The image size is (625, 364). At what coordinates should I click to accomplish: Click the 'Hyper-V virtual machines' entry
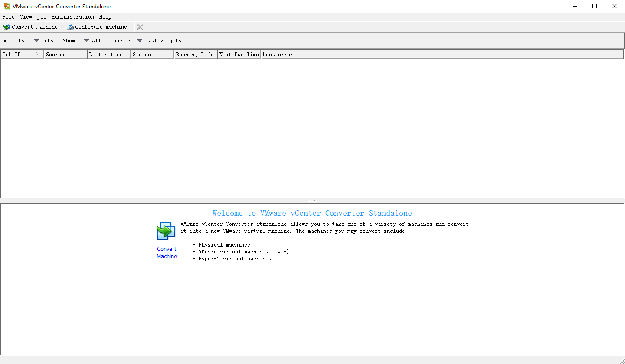click(235, 259)
